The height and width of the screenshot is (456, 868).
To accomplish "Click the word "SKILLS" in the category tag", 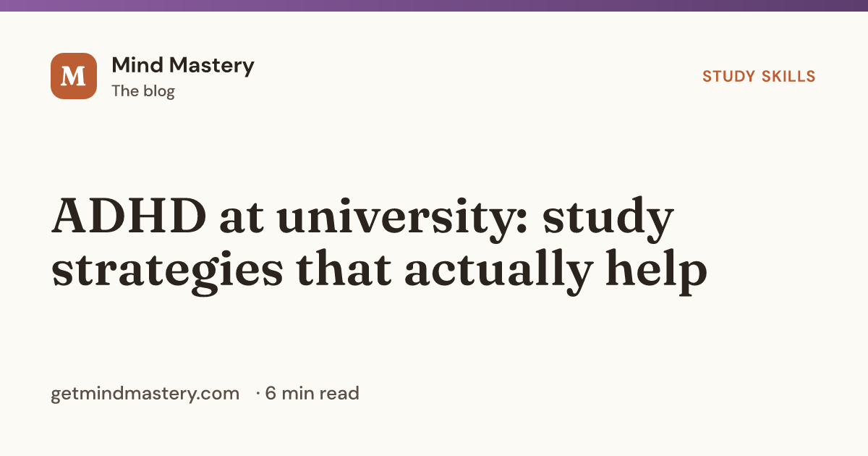I will [x=788, y=76].
